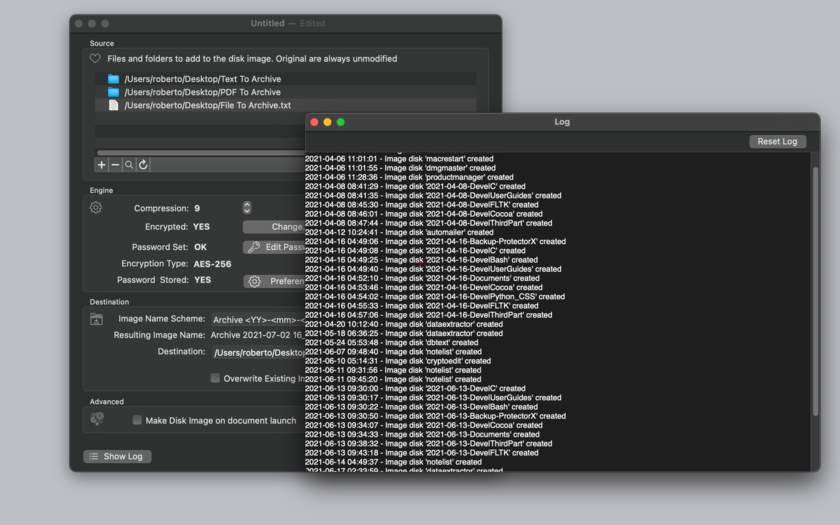Click log entry '2021-04-08-DevelUserGuides' created
The height and width of the screenshot is (525, 840).
coord(433,196)
